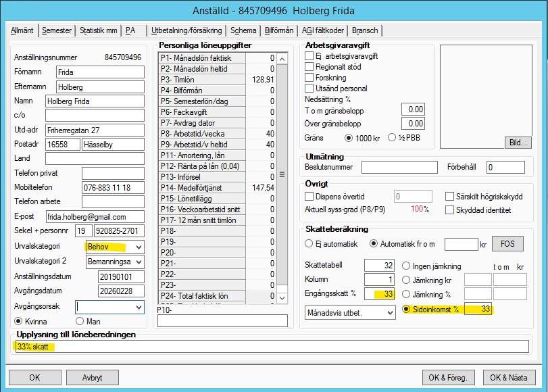Screen dimensions: 548x392
Task: Click the Bild... button
Action: 519,143
